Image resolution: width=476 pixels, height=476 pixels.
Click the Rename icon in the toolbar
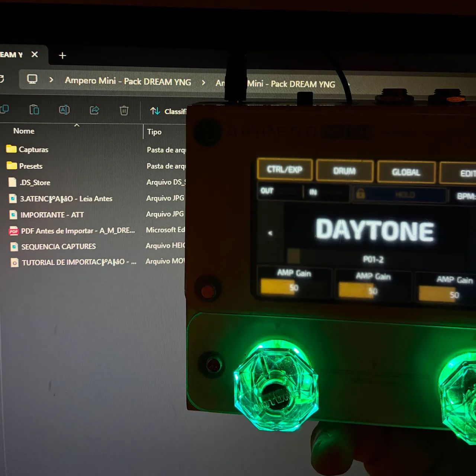(64, 110)
